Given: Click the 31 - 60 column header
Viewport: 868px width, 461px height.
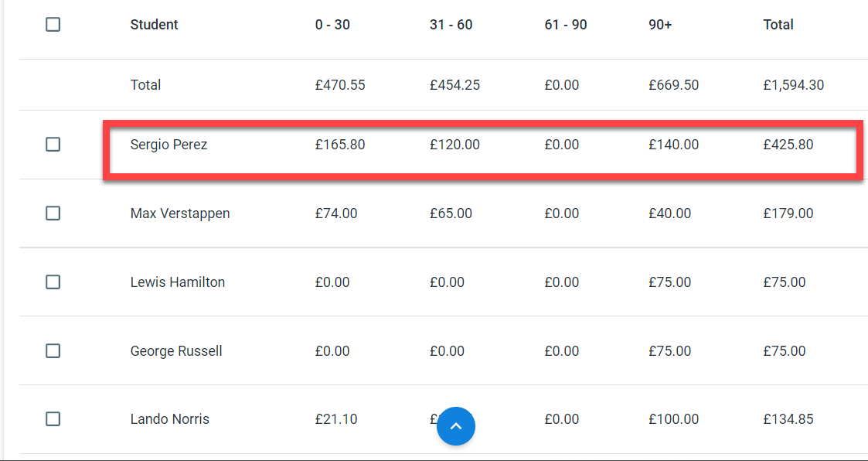Looking at the screenshot, I should click(x=451, y=25).
